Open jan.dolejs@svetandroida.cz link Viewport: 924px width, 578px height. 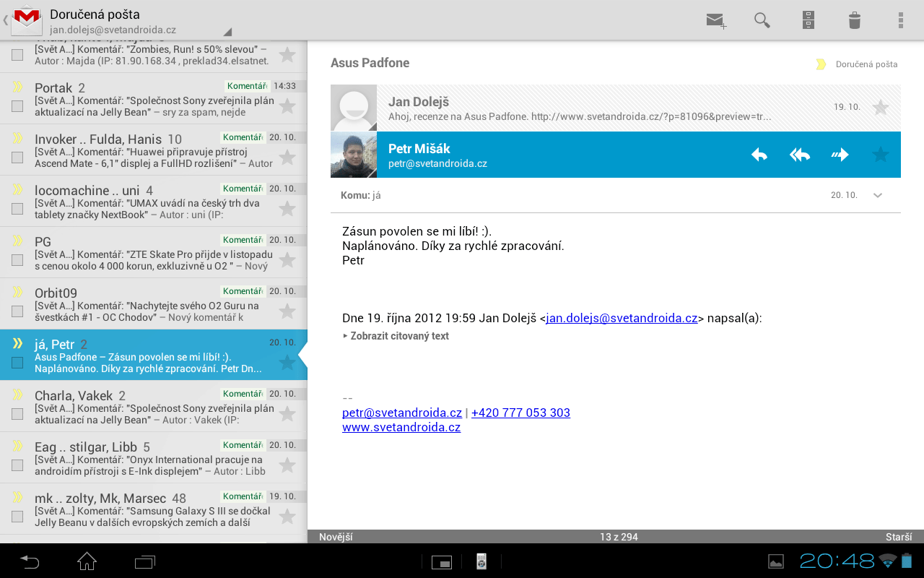tap(622, 318)
